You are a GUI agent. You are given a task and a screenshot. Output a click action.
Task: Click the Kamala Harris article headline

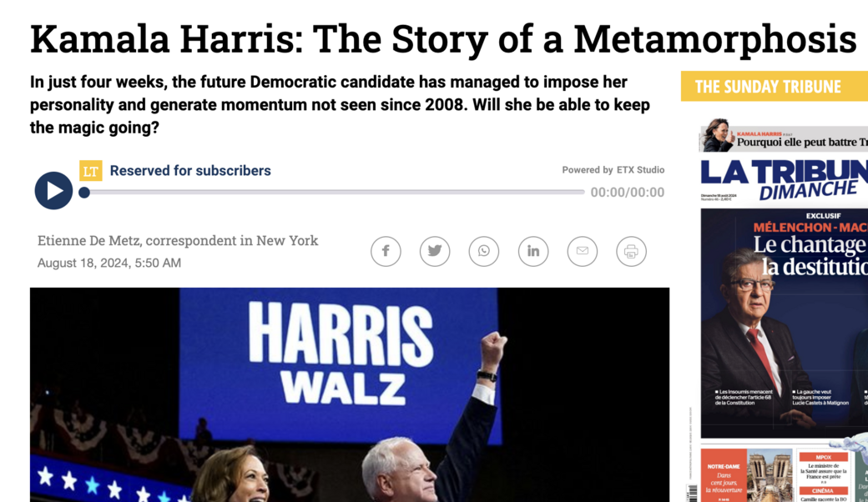click(443, 39)
